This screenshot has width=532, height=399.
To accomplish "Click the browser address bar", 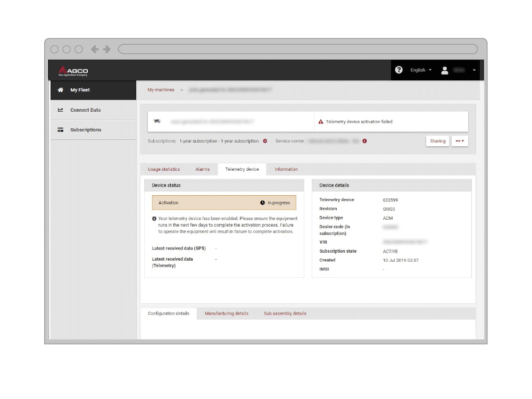I will [297, 49].
